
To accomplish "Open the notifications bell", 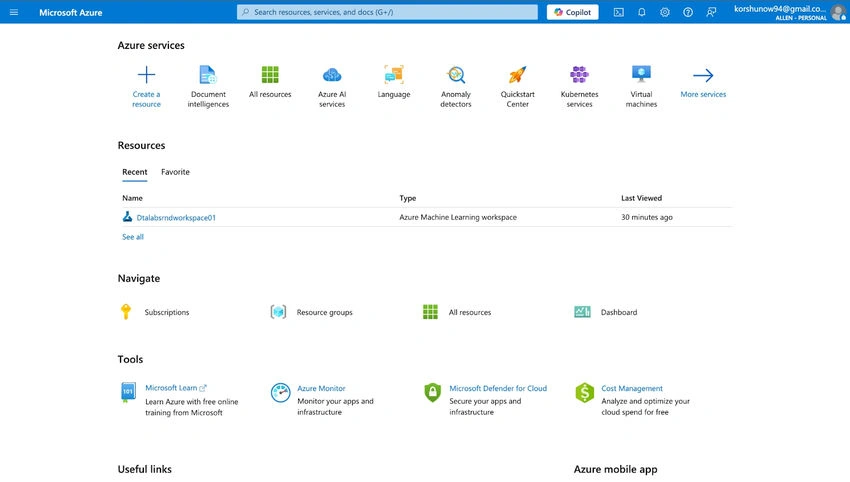I will click(x=642, y=12).
